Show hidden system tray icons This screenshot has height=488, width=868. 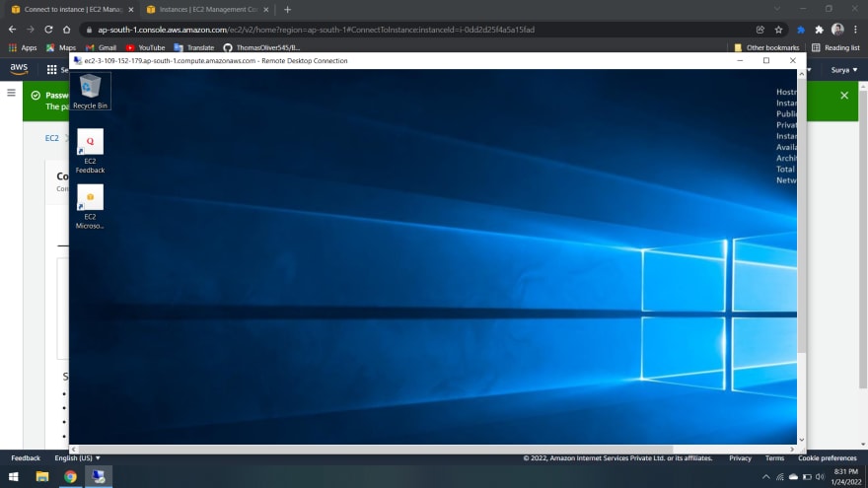pyautogui.click(x=766, y=477)
